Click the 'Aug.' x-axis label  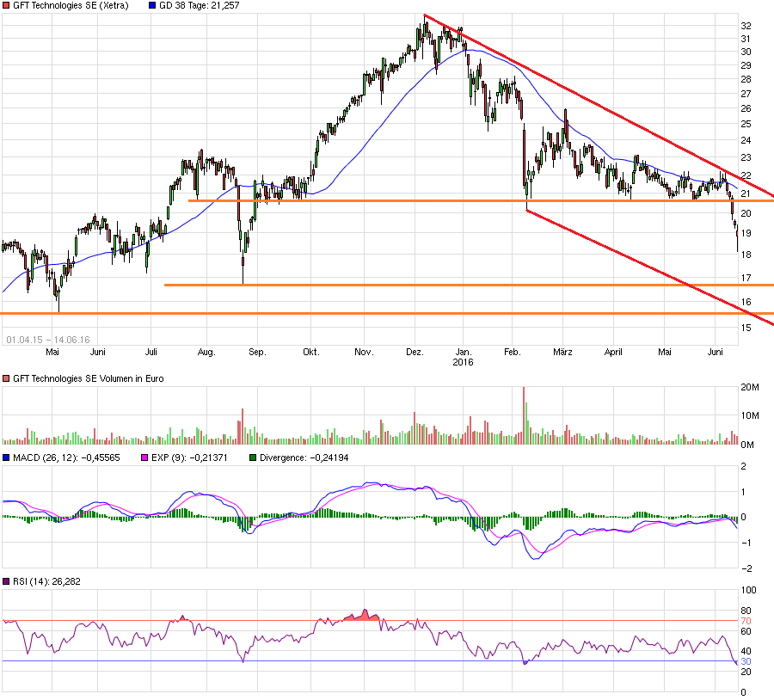pos(206,352)
